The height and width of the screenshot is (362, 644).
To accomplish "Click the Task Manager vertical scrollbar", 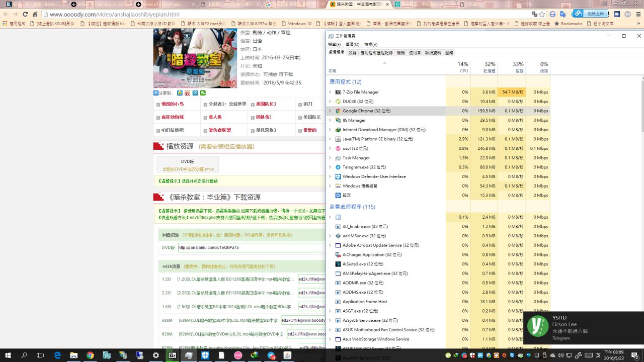I will tap(641, 201).
